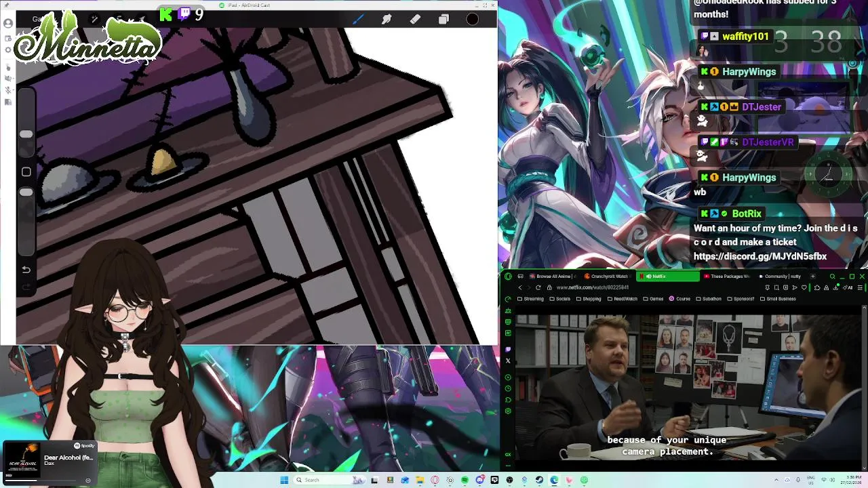This screenshot has height=488, width=868.
Task: Select the Procreate paintbrush tool
Action: tap(358, 19)
